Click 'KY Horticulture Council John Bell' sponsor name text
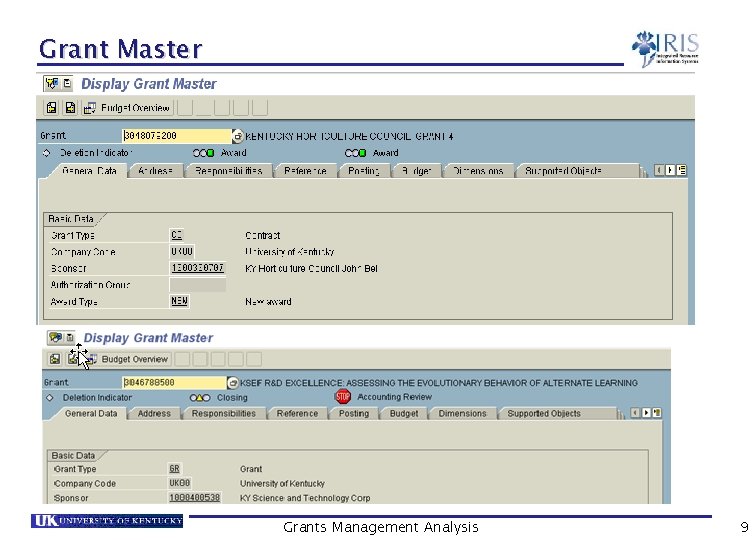756x540 pixels. (x=311, y=269)
